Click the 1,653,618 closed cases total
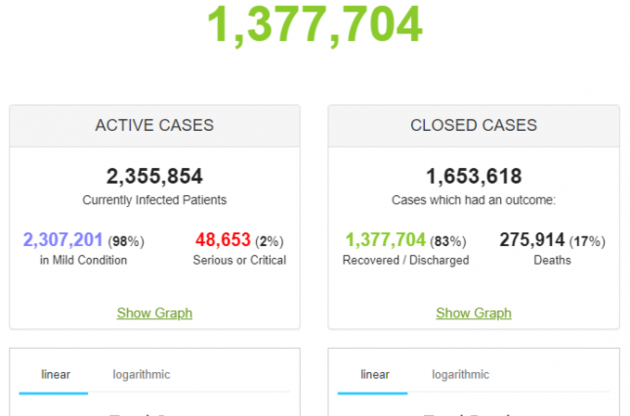 coord(473,177)
